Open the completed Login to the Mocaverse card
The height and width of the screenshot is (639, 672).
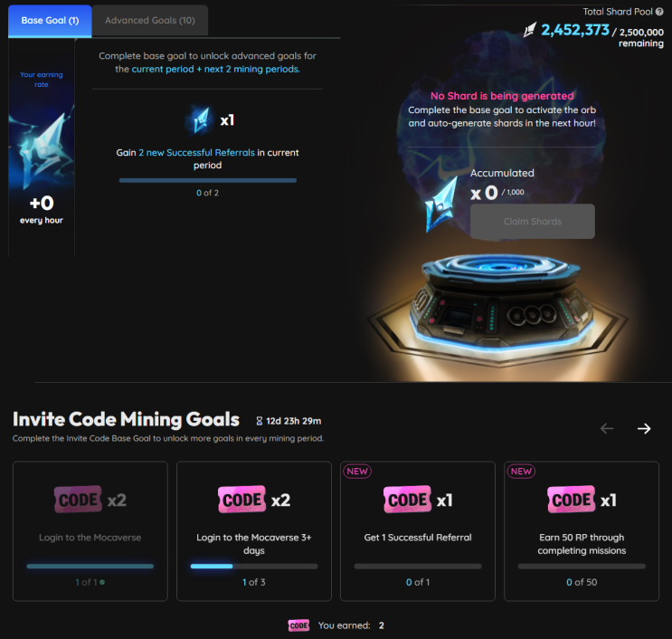(x=90, y=531)
